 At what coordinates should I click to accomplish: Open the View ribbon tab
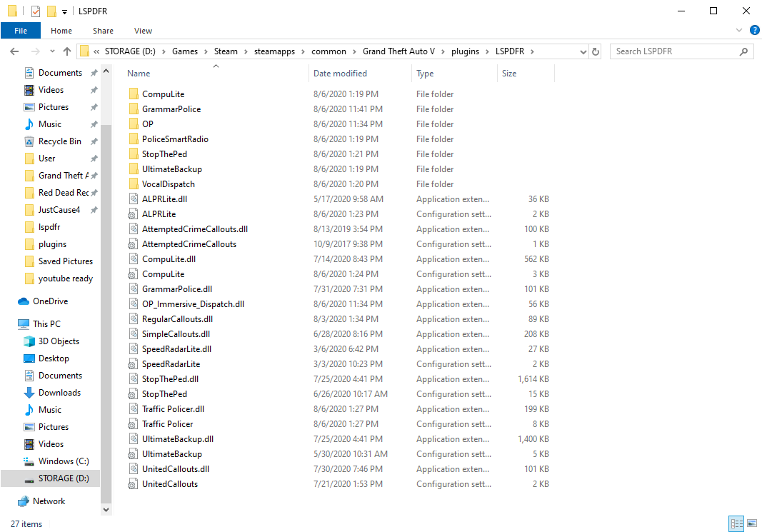click(143, 31)
